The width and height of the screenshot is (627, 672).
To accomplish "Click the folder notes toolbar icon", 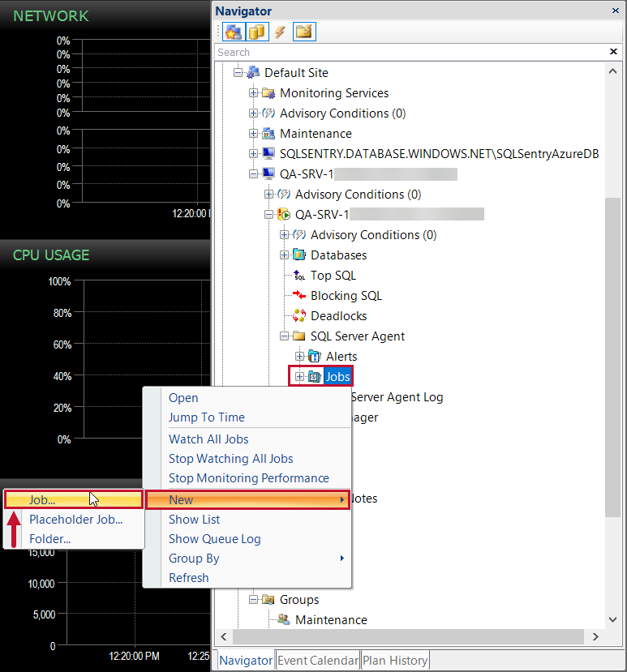I will click(x=304, y=32).
